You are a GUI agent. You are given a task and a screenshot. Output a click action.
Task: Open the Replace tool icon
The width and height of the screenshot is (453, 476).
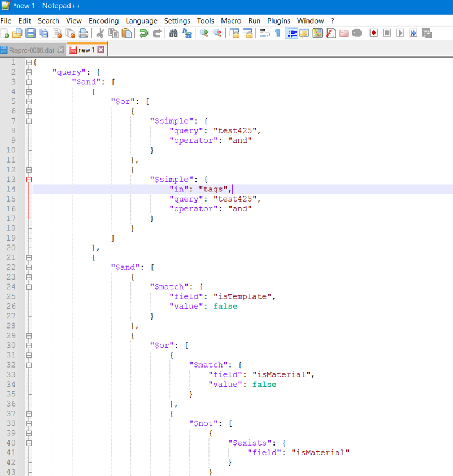tap(187, 33)
